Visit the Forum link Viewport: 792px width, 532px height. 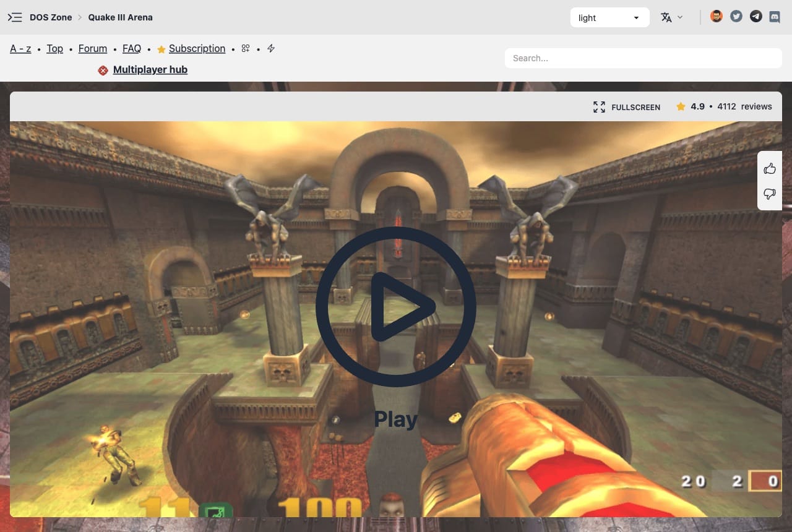[x=93, y=48]
